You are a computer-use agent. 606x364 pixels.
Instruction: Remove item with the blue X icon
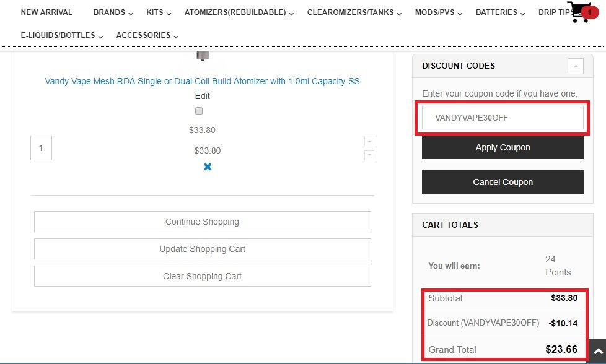pos(208,167)
